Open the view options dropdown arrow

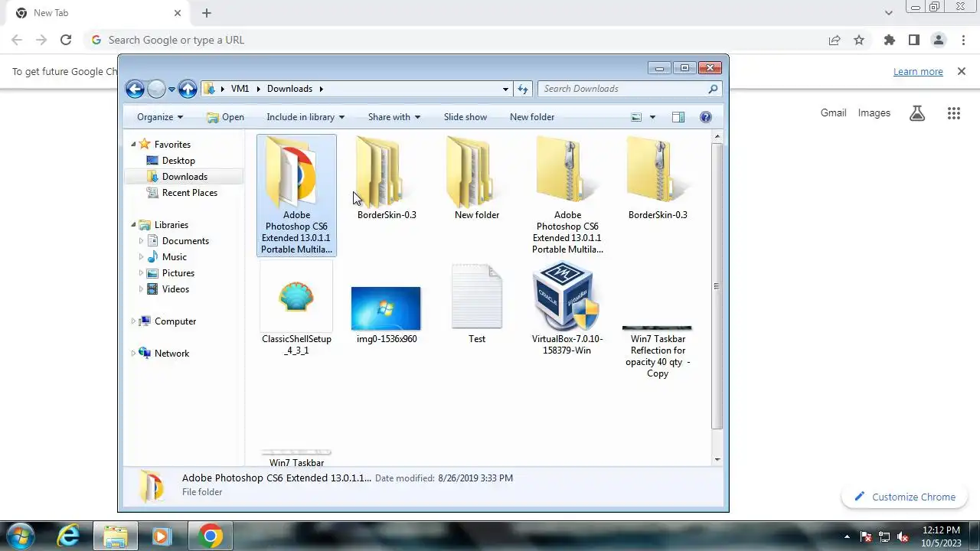(x=652, y=117)
